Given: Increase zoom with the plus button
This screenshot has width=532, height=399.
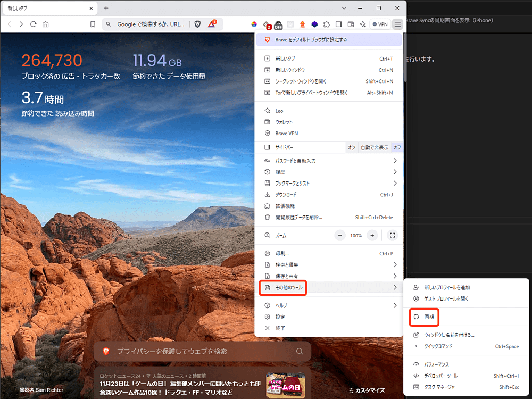Looking at the screenshot, I should (372, 235).
